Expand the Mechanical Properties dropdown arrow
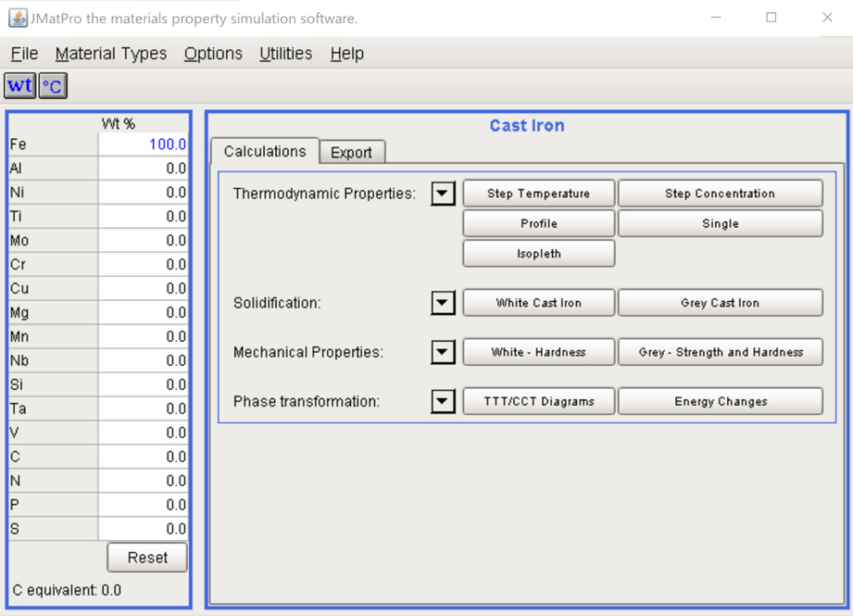The height and width of the screenshot is (616, 853). [x=443, y=352]
